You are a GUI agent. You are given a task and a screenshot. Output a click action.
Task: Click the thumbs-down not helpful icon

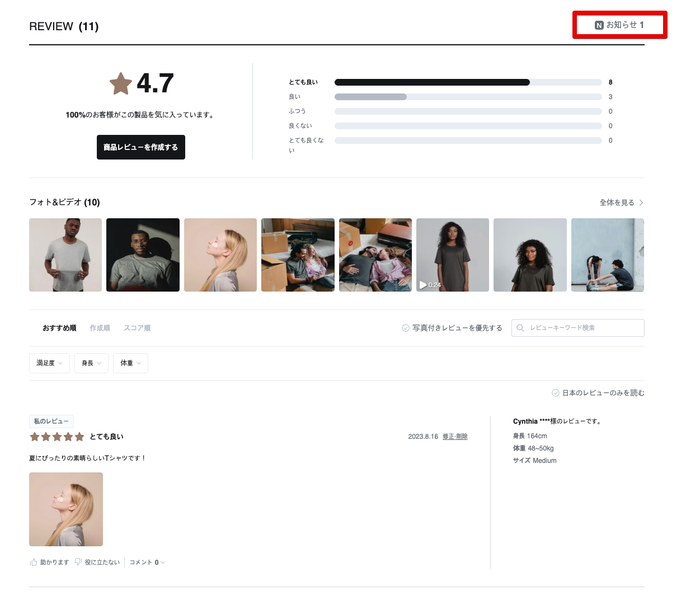click(x=78, y=562)
